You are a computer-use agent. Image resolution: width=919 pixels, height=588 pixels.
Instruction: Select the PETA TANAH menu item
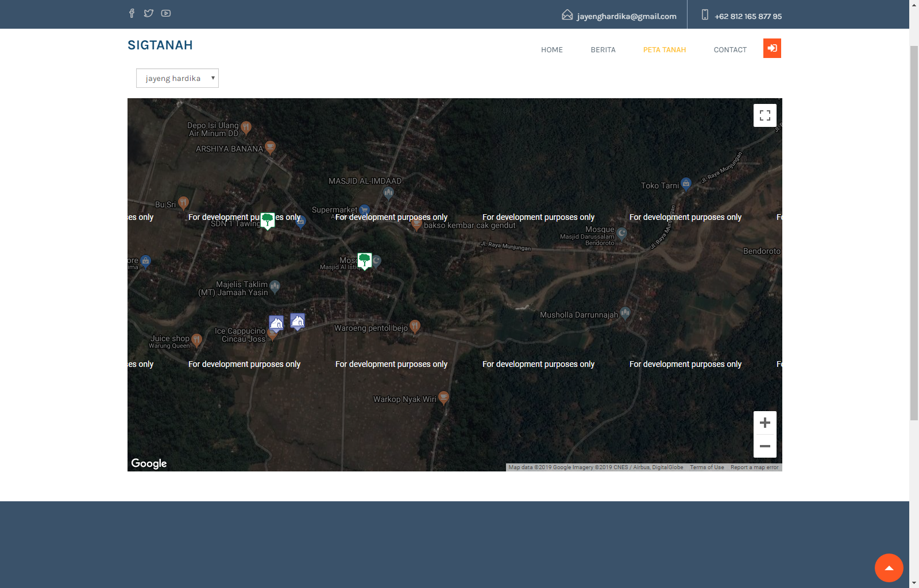664,50
